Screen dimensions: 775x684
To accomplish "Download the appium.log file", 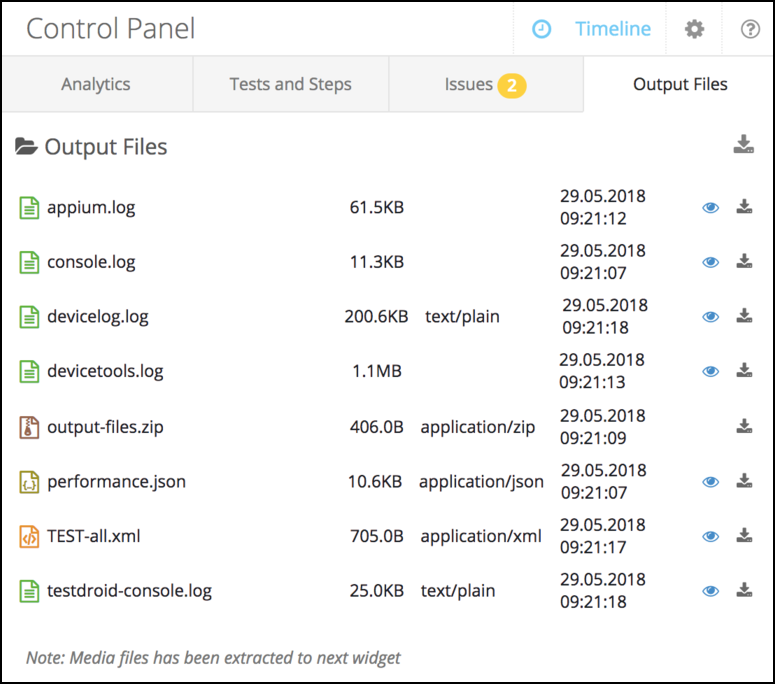I will 744,208.
